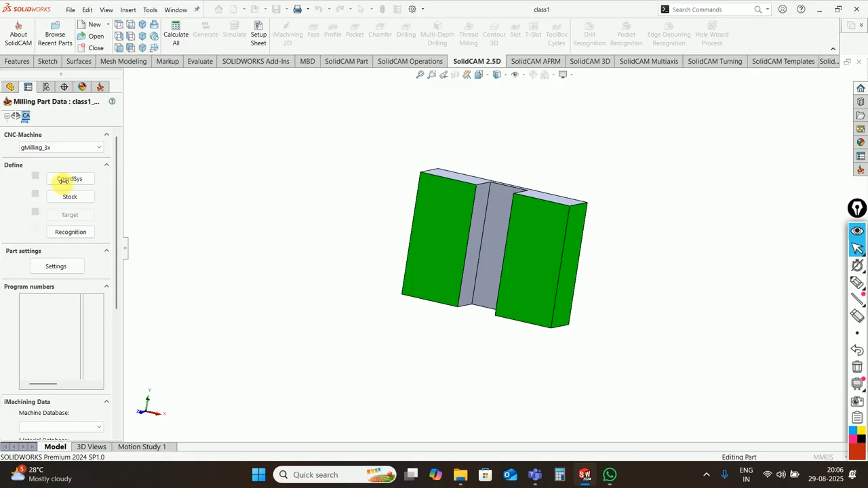The width and height of the screenshot is (868, 488).
Task: Click the Search Commands field
Action: 714,9
